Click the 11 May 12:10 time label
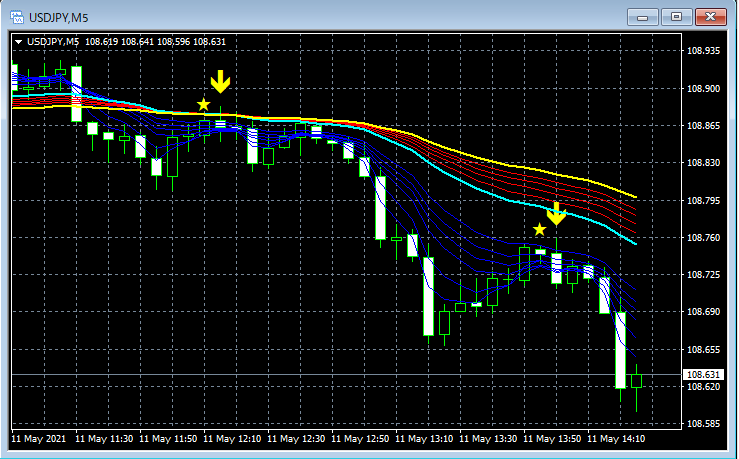 tap(232, 439)
